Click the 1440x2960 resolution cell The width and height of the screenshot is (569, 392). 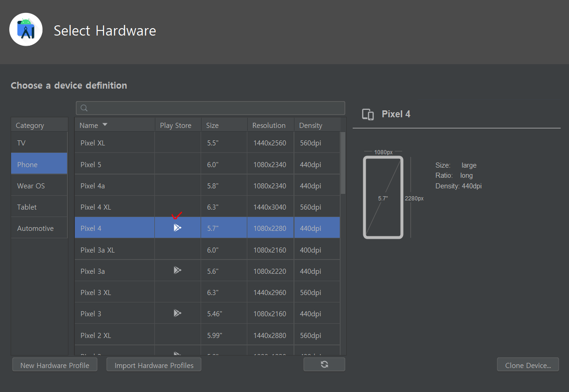(x=270, y=292)
